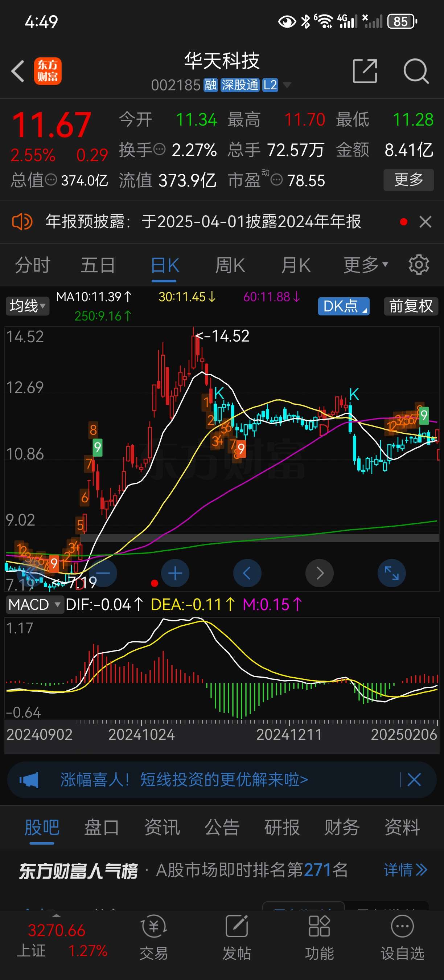Tap the 华天科技 stock title
This screenshot has width=444, height=980.
[x=222, y=61]
